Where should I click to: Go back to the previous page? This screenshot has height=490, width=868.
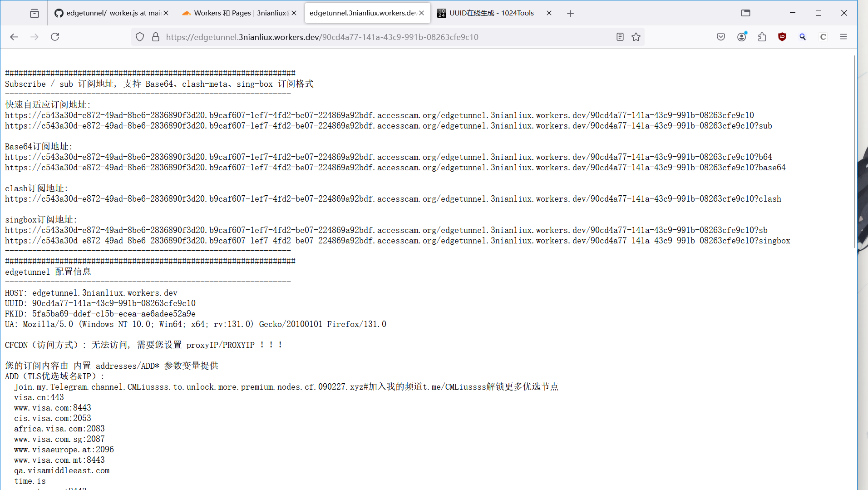click(14, 37)
